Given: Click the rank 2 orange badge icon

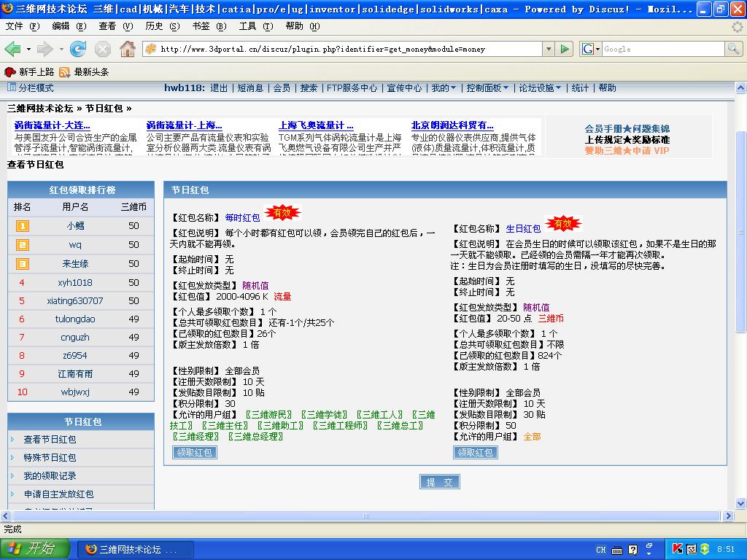Looking at the screenshot, I should [x=23, y=245].
